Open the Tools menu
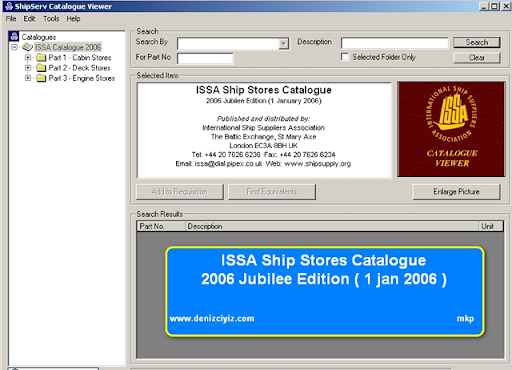 51,19
